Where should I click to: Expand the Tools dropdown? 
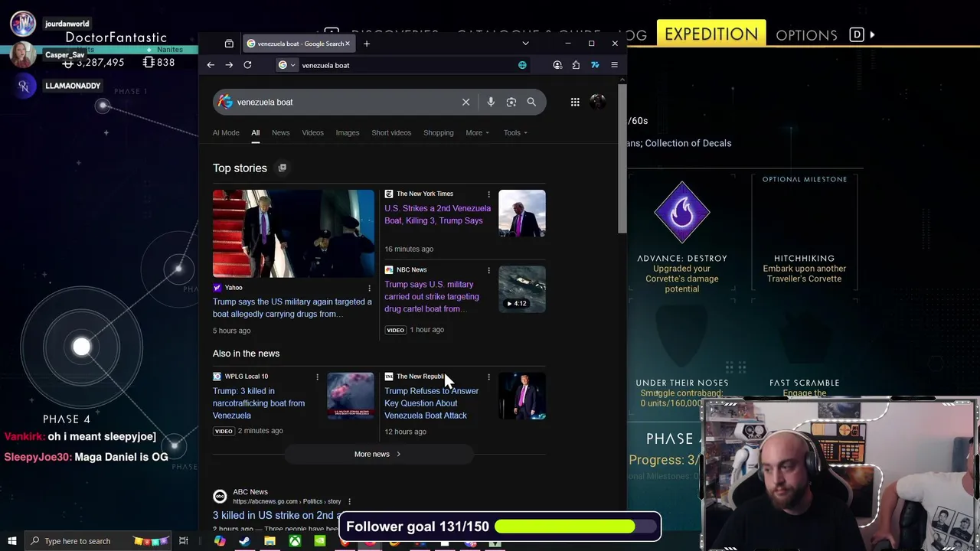tap(515, 132)
